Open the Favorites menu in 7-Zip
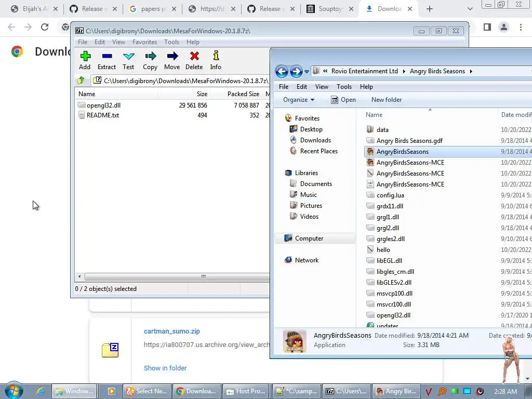 click(x=144, y=42)
